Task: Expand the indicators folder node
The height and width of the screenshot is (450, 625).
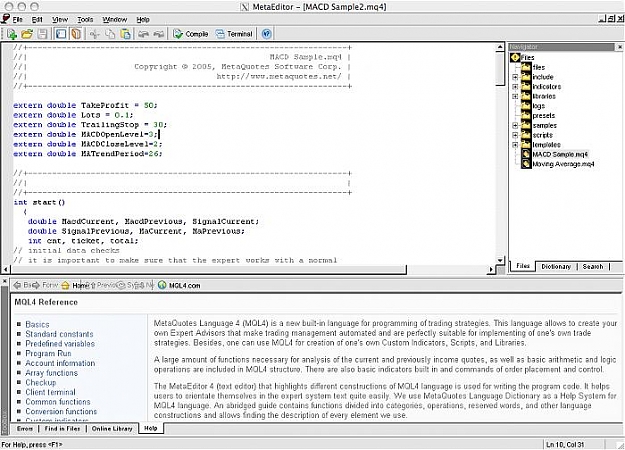Action: (x=515, y=86)
